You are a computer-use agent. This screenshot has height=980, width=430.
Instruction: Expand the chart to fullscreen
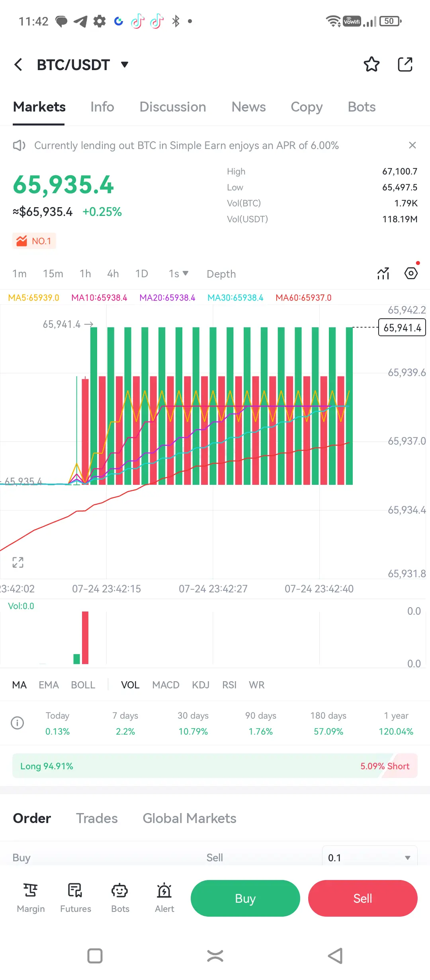pos(18,563)
